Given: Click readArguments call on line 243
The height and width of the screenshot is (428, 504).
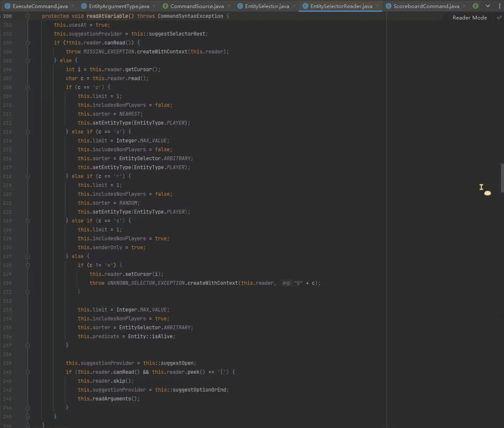Looking at the screenshot, I should tap(112, 399).
